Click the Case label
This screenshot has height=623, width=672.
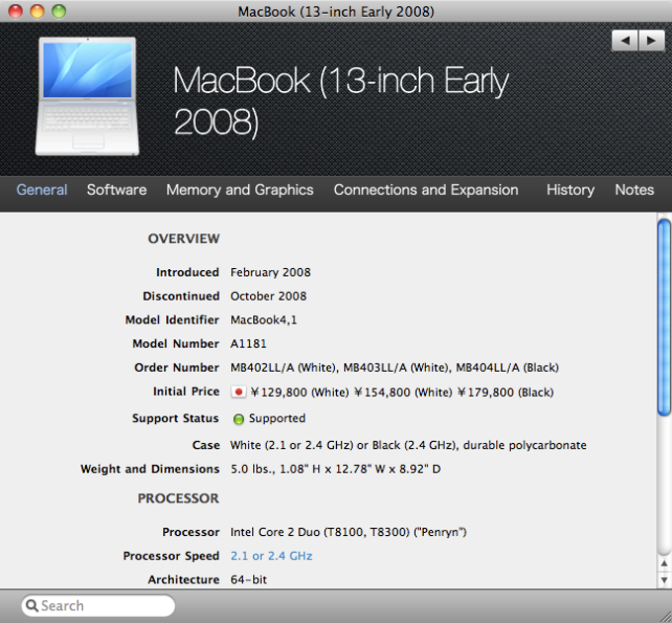point(206,445)
